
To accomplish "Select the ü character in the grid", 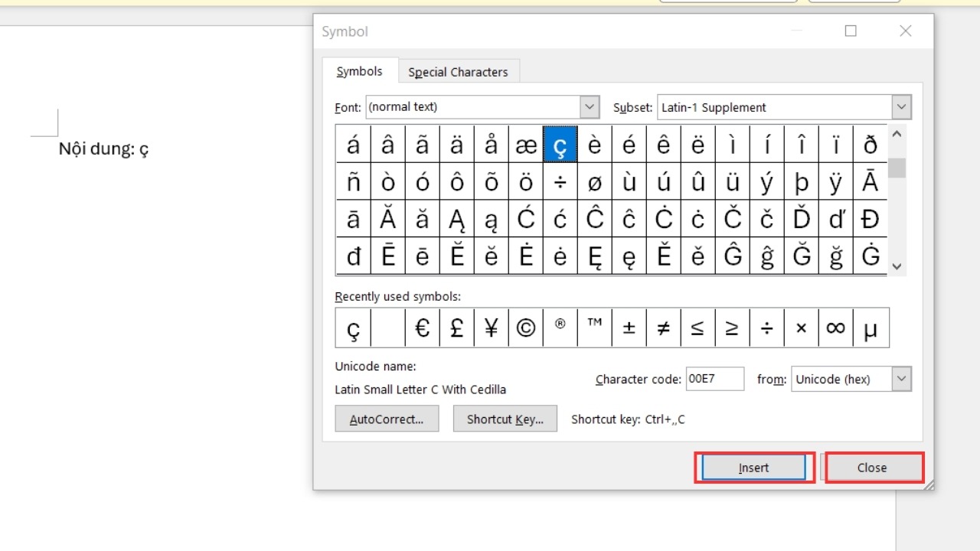I will pos(732,181).
